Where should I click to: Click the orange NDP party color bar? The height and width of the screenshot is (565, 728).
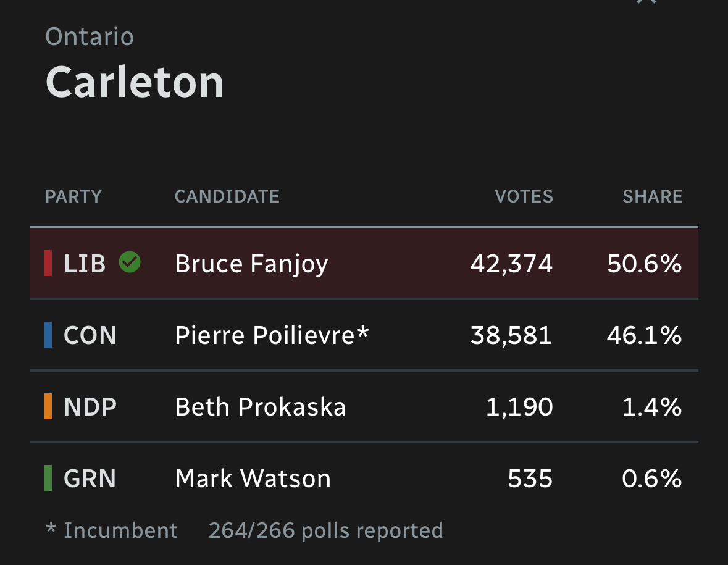click(x=48, y=407)
